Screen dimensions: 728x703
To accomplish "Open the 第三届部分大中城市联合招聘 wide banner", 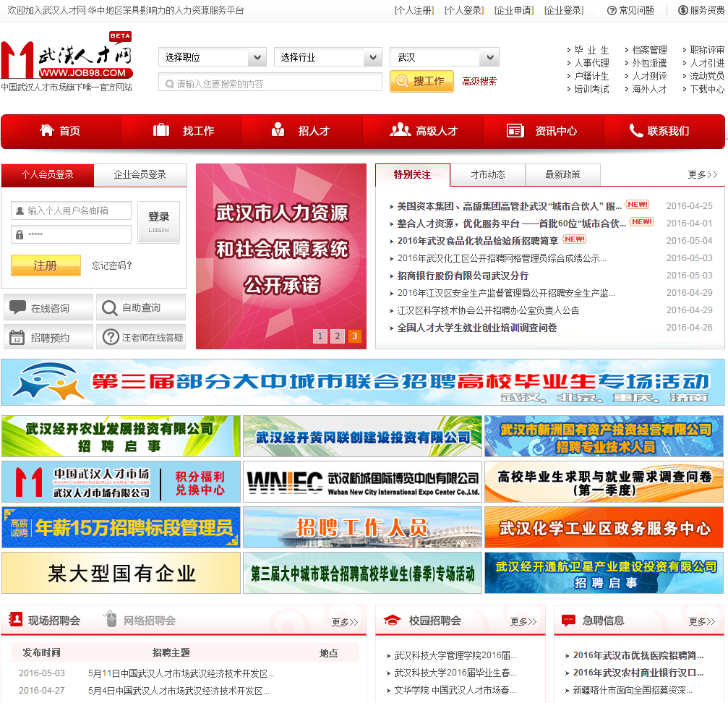I will click(363, 382).
